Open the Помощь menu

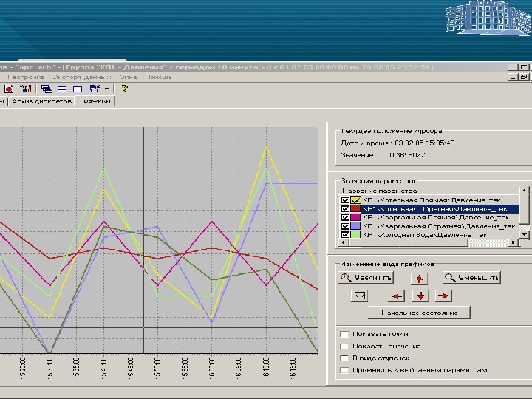click(x=159, y=77)
